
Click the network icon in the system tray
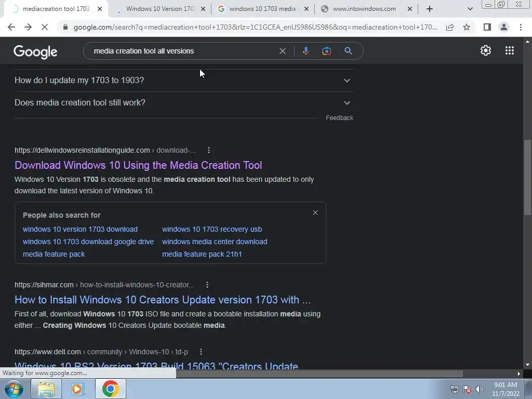454,389
